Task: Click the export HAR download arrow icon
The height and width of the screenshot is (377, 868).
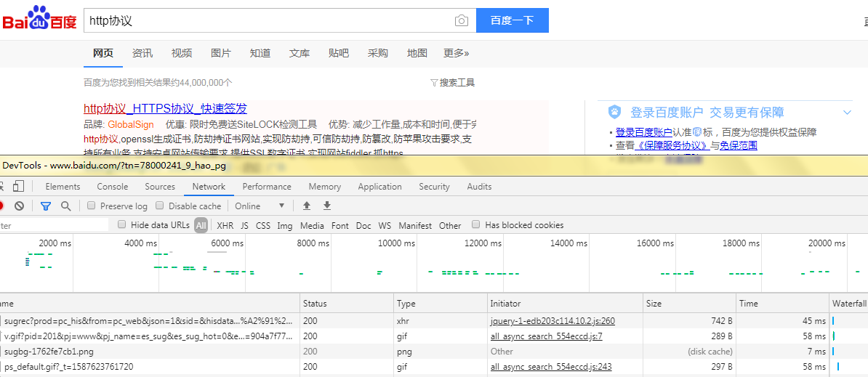Action: (327, 206)
